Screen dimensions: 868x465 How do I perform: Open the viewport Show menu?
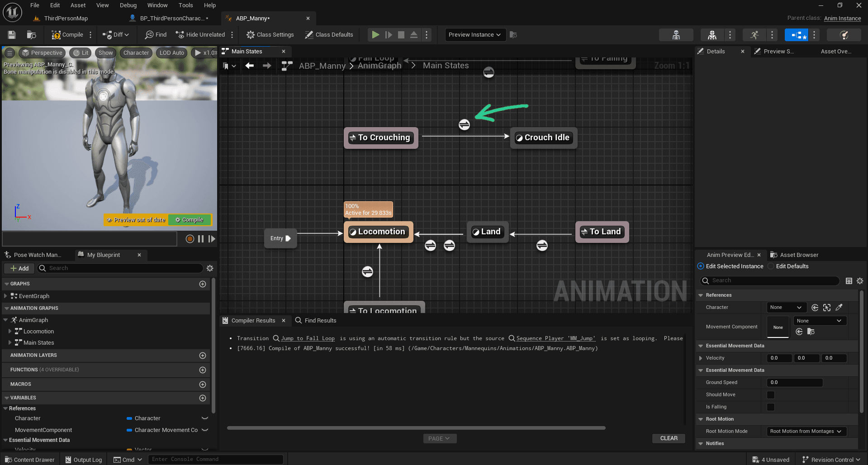106,53
